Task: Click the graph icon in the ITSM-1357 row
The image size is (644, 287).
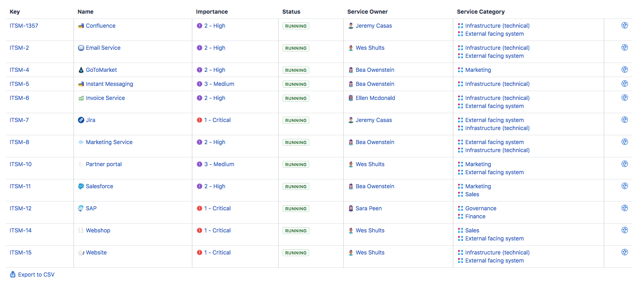Action: point(624,26)
